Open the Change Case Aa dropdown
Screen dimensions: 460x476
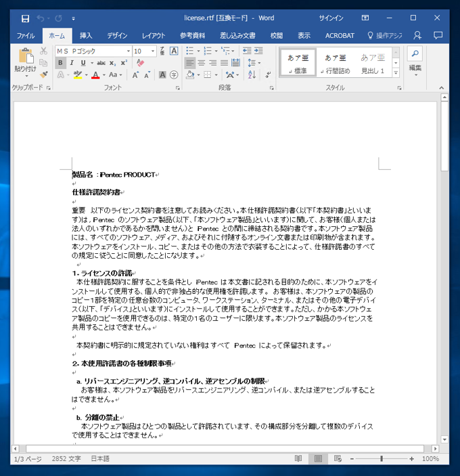(x=115, y=74)
